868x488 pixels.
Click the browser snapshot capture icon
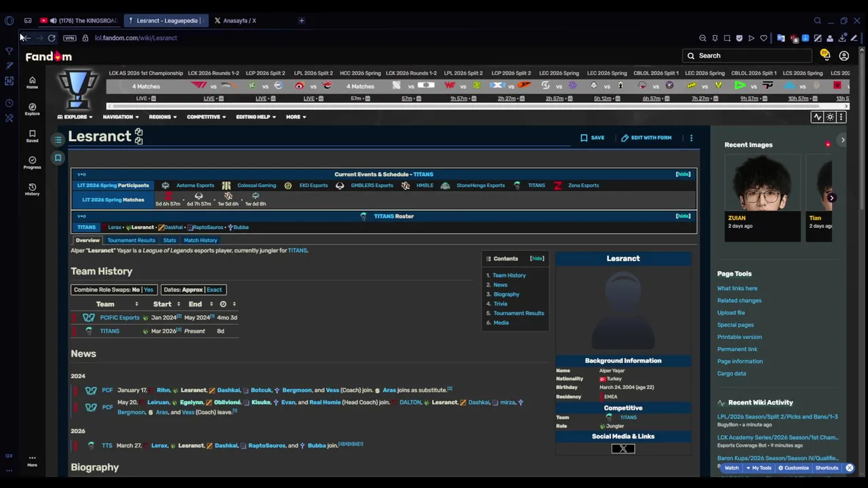[x=727, y=38]
